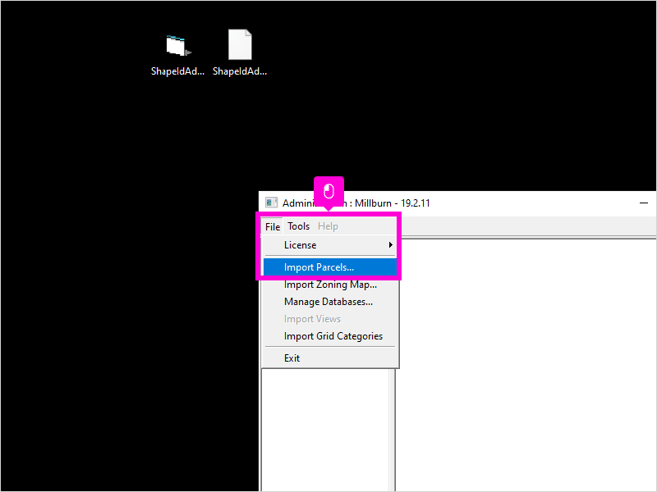657x492 pixels.
Task: Select the blank ShapeIdAd document file icon
Action: point(240,46)
